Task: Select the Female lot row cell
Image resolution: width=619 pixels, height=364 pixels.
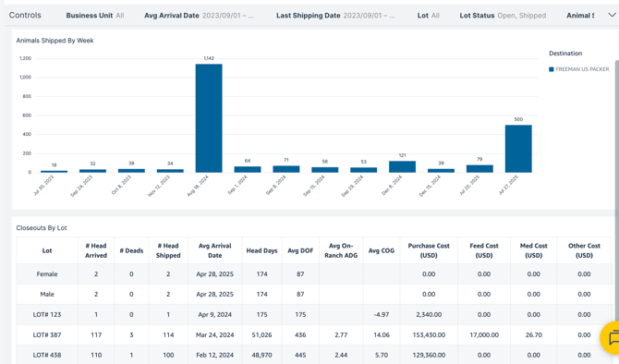Action: click(47, 274)
